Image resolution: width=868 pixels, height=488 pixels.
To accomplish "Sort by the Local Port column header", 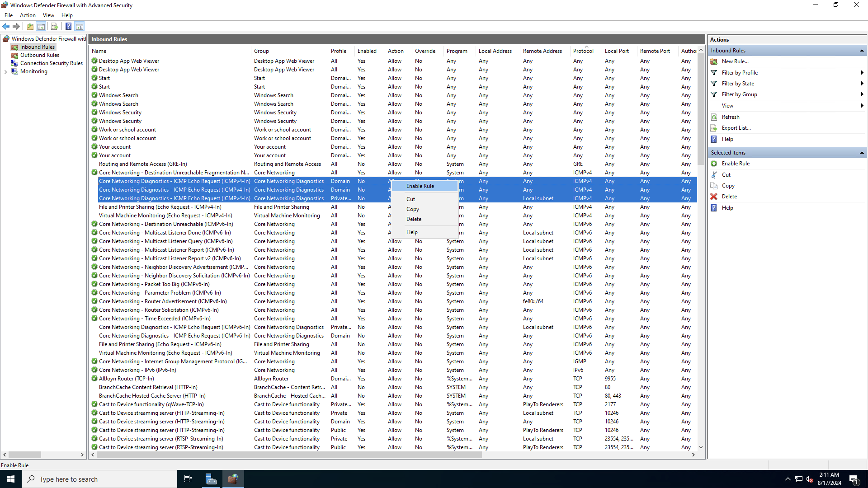I will (x=619, y=51).
